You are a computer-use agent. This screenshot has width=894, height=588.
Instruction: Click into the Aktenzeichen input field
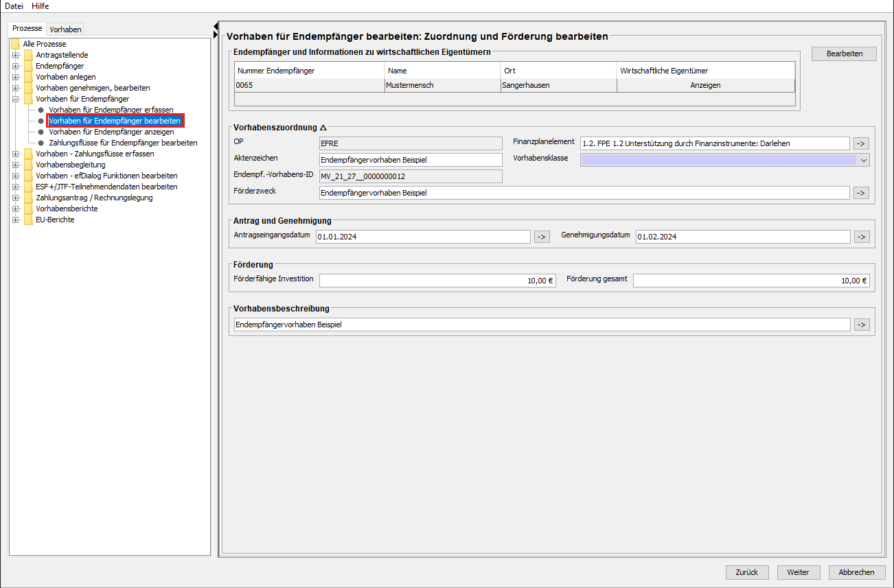411,160
